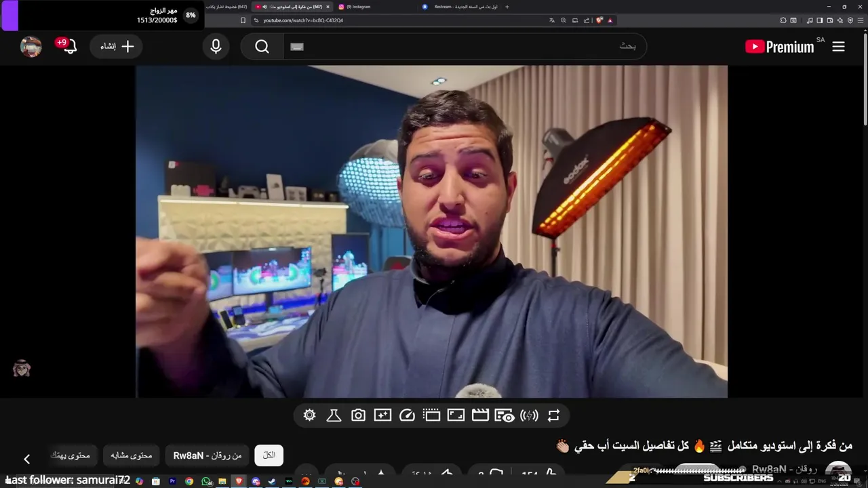Start voice search with the microphone
The image size is (868, 488).
(x=216, y=46)
